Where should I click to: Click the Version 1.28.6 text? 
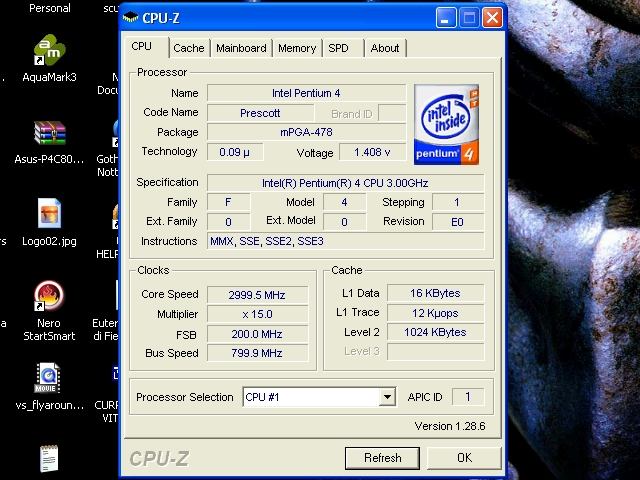[x=450, y=426]
